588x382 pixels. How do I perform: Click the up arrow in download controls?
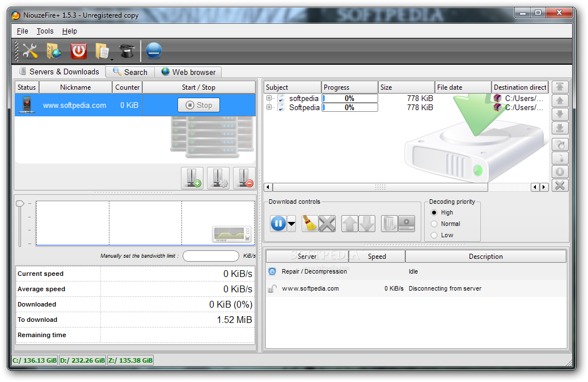(349, 224)
